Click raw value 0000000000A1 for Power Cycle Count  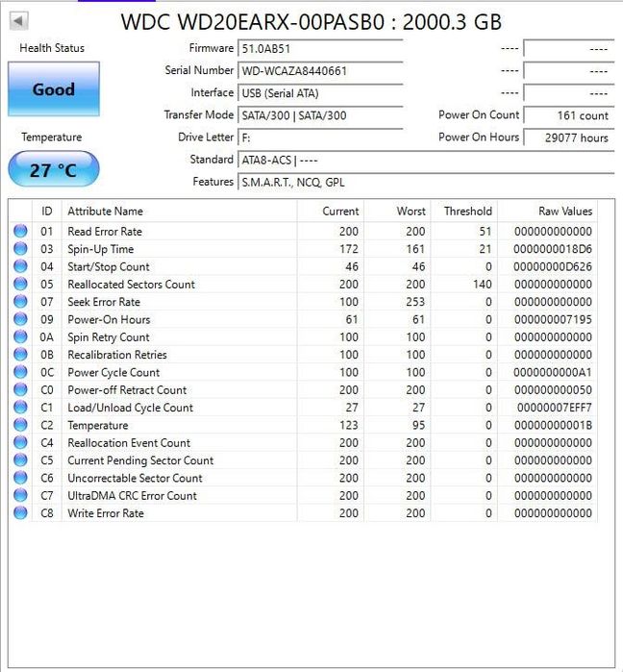553,372
